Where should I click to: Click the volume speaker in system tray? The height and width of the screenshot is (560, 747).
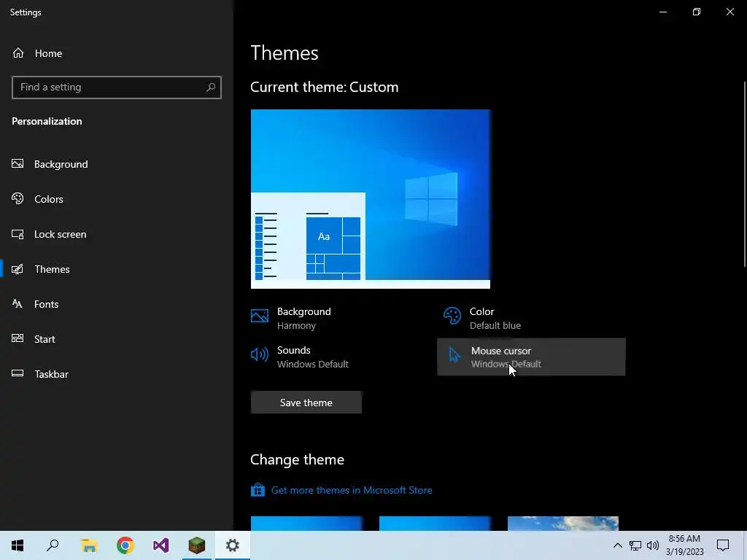click(x=653, y=545)
